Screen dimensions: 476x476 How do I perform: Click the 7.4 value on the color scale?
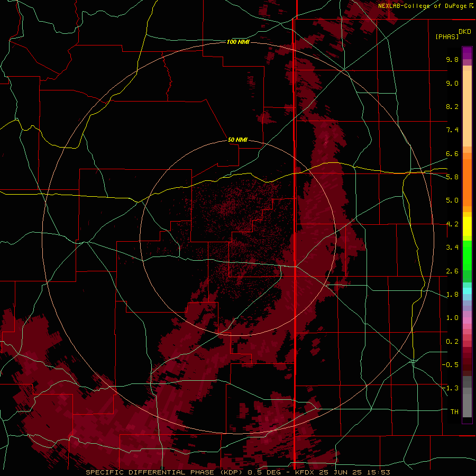click(452, 130)
